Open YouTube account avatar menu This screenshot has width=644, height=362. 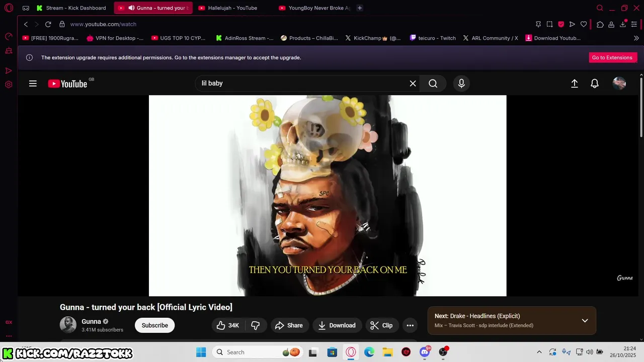click(x=619, y=83)
